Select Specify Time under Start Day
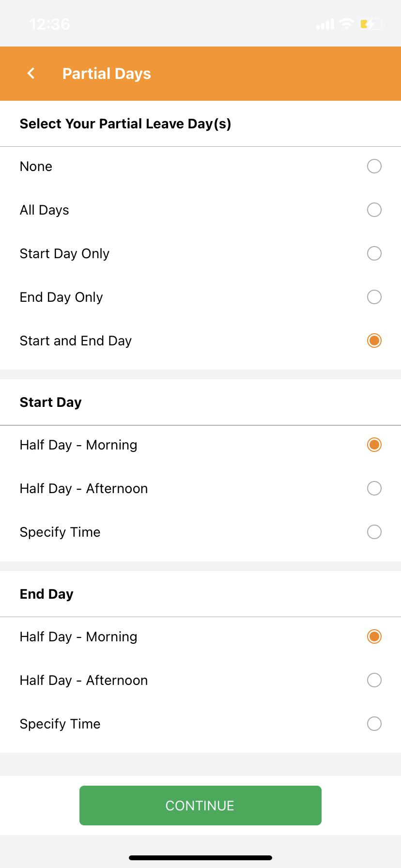The width and height of the screenshot is (401, 868). click(x=374, y=532)
